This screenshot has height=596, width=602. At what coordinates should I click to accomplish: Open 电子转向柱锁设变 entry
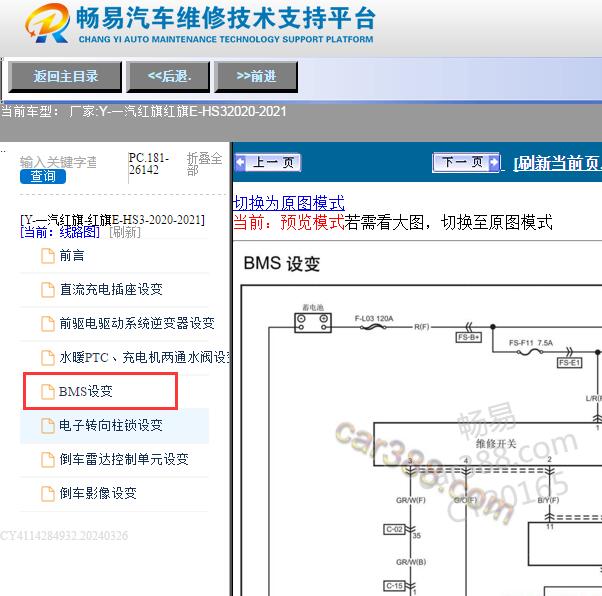111,425
